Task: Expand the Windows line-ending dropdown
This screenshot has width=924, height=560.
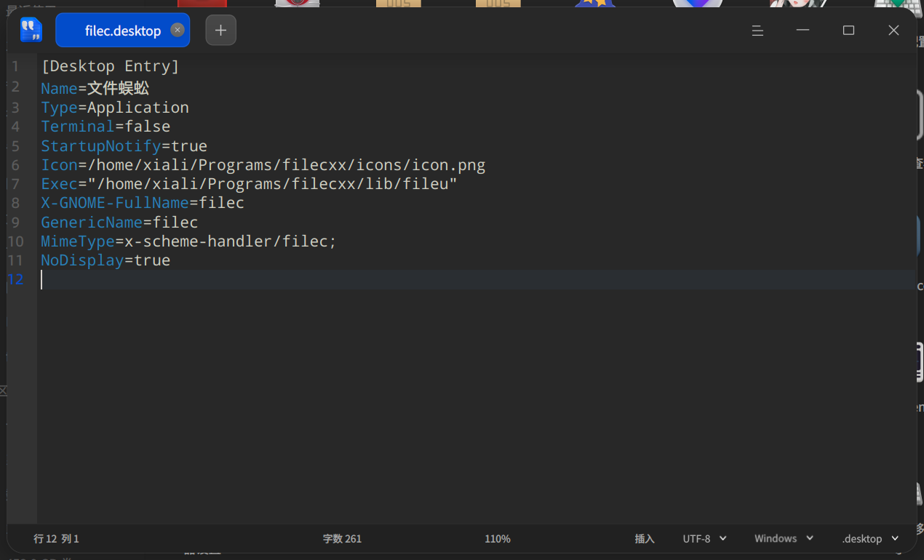Action: click(x=784, y=539)
